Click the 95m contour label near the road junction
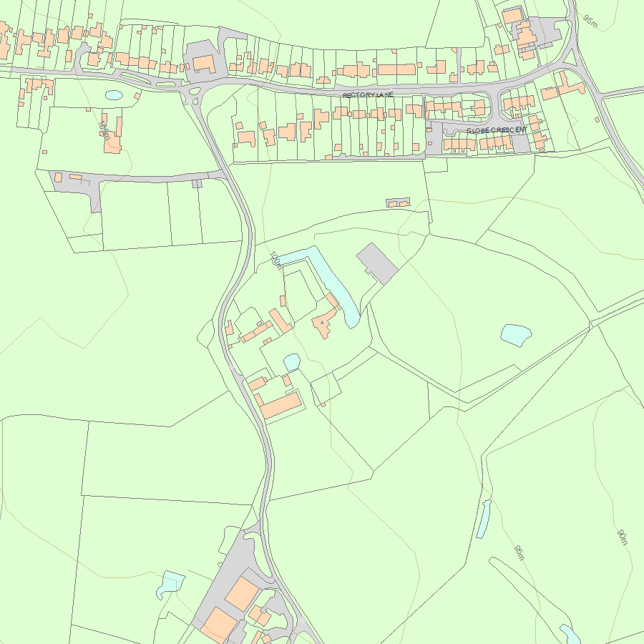This screenshot has height=644, width=644. point(590,21)
